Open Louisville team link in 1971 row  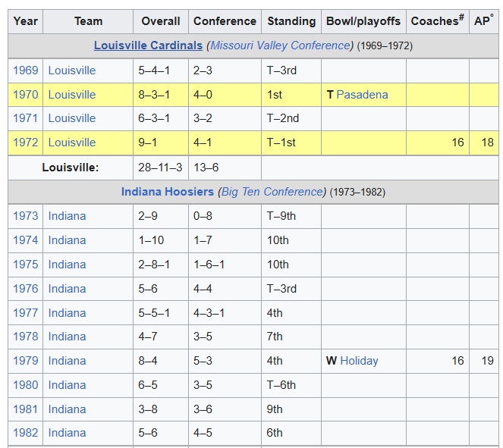pyautogui.click(x=72, y=118)
